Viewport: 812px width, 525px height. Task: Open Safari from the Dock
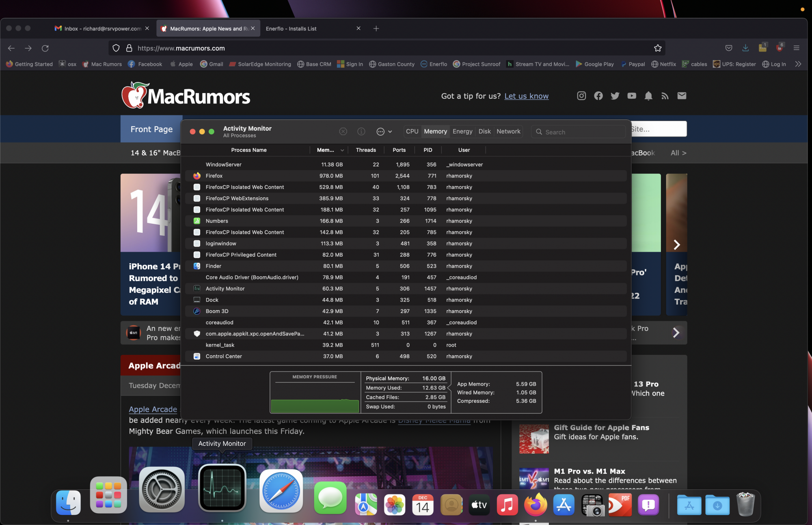click(281, 491)
